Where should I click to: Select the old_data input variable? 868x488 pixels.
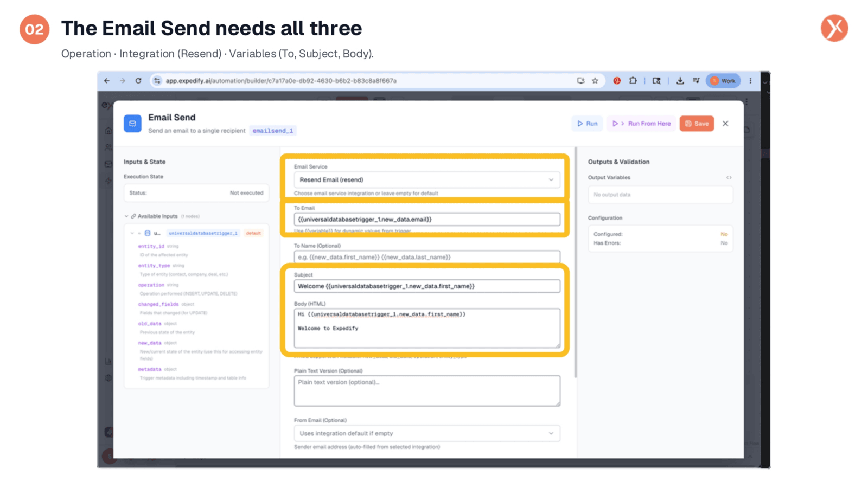[x=150, y=324]
